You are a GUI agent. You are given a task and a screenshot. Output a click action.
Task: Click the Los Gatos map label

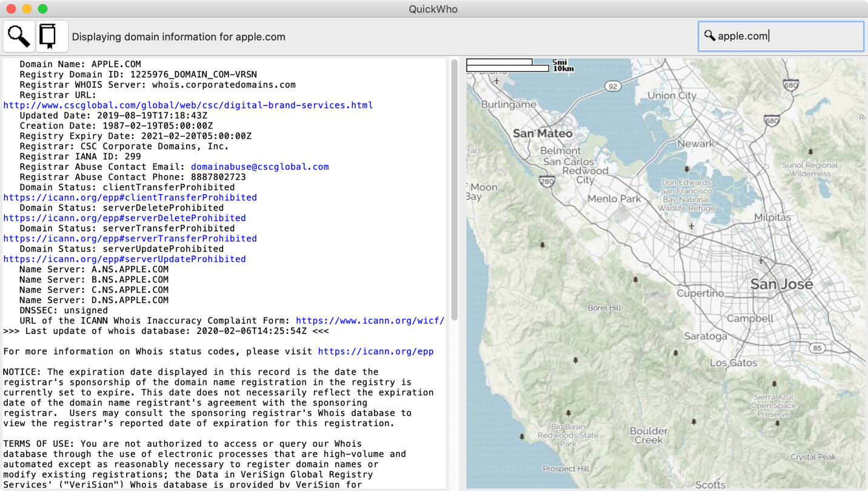[733, 363]
